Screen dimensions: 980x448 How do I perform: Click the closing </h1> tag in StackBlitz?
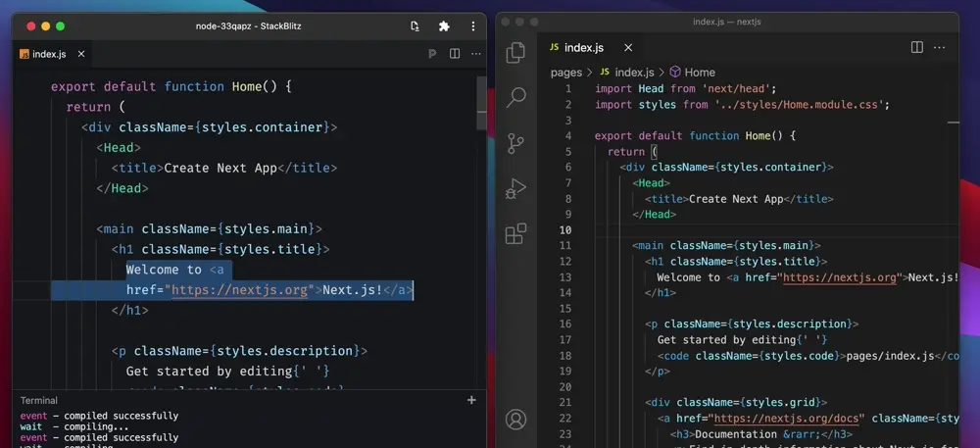tap(130, 310)
